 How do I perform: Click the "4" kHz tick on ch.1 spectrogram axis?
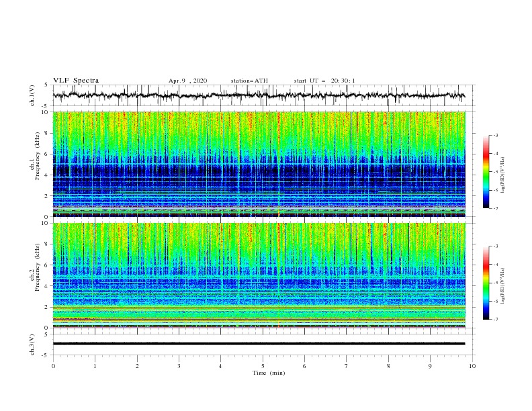47,175
